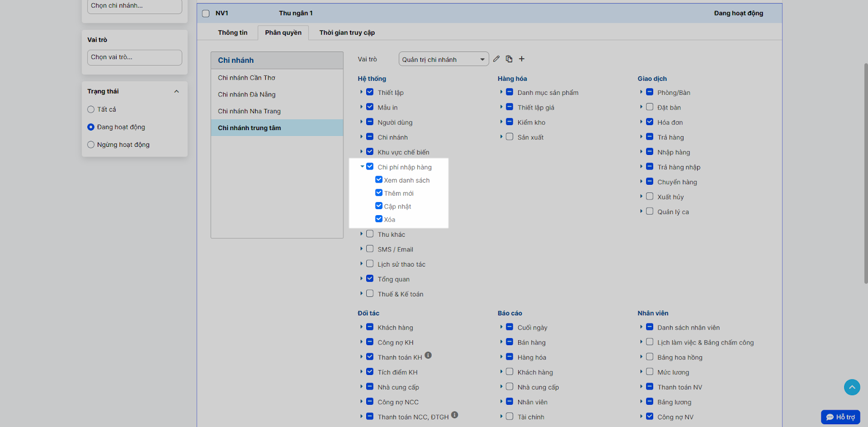
Task: Click the Chọn vai trò input field
Action: (135, 57)
